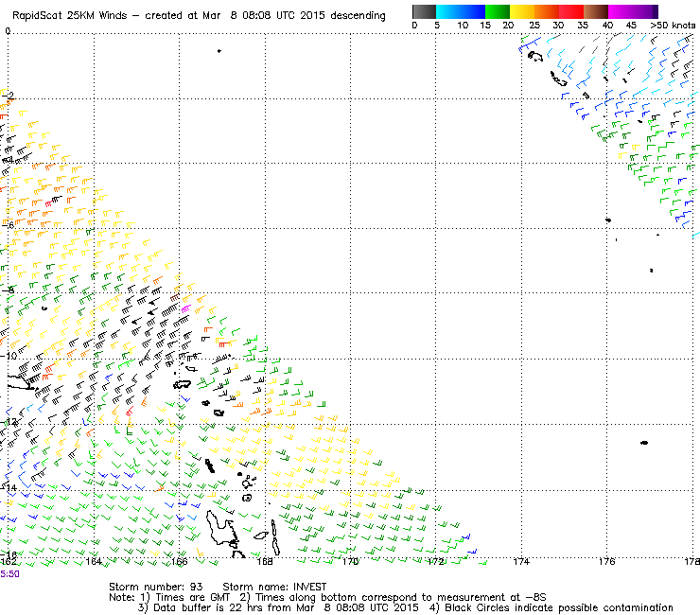
Task: Click the "-14" latitude axis label
Action: pos(9,487)
